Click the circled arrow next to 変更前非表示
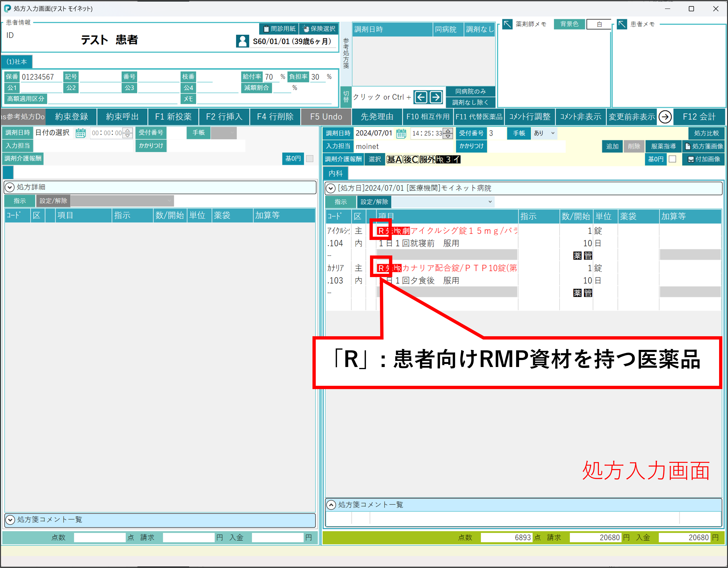The height and width of the screenshot is (568, 728). point(665,117)
